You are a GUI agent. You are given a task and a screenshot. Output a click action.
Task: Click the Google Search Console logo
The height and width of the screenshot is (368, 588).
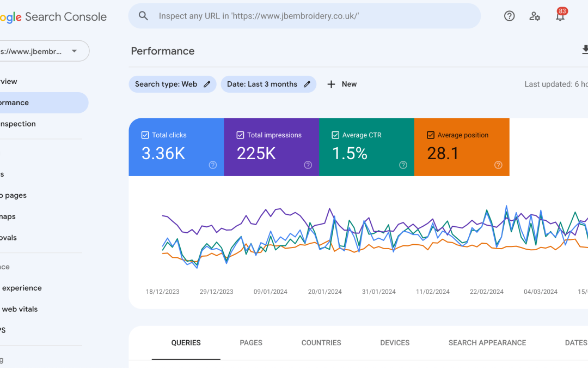(x=53, y=17)
